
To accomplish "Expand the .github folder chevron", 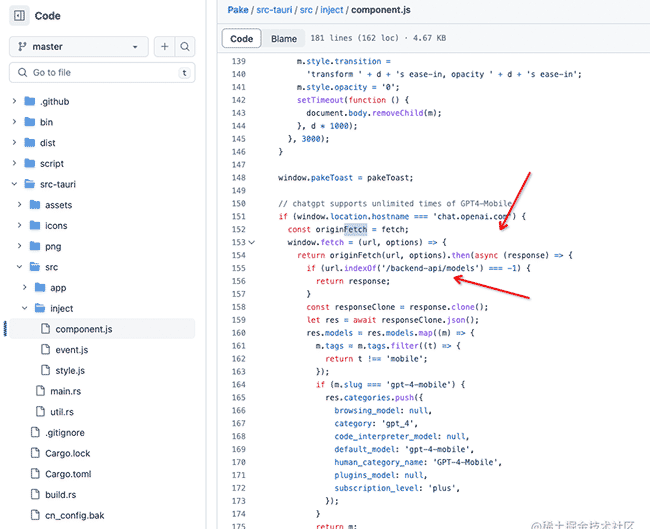I will click(x=15, y=101).
